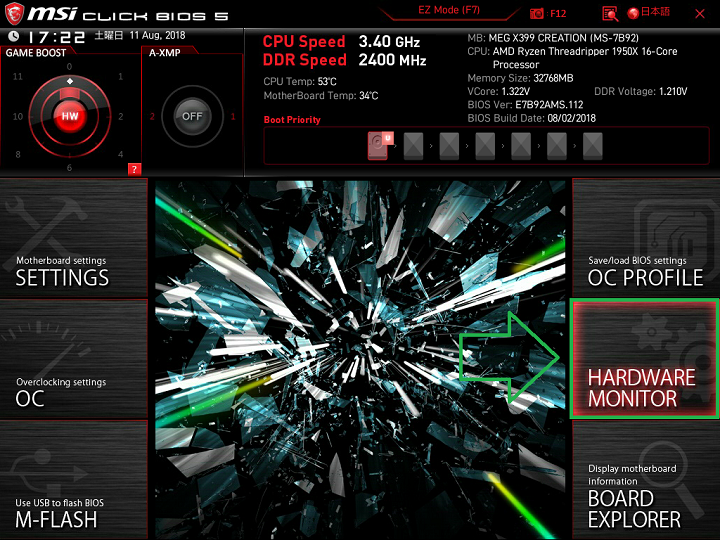Open BOARD EXPLORER motherboard information

tap(646, 480)
